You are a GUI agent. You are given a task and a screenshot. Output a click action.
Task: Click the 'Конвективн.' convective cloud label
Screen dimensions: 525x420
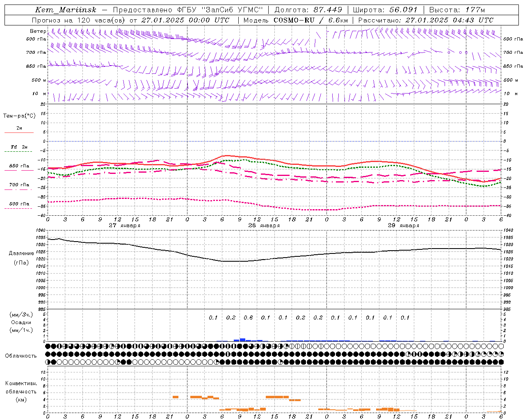(21, 383)
